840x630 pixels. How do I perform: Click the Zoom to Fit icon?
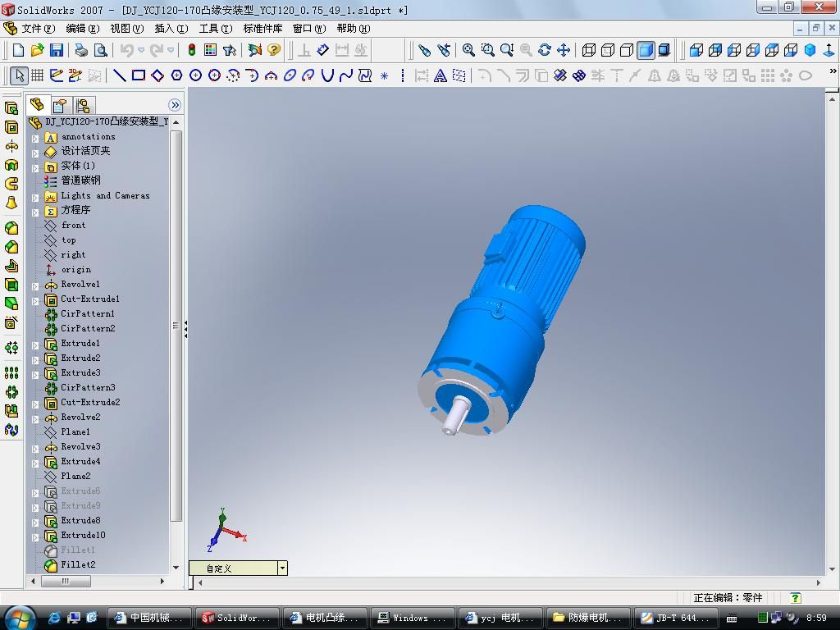tap(468, 50)
